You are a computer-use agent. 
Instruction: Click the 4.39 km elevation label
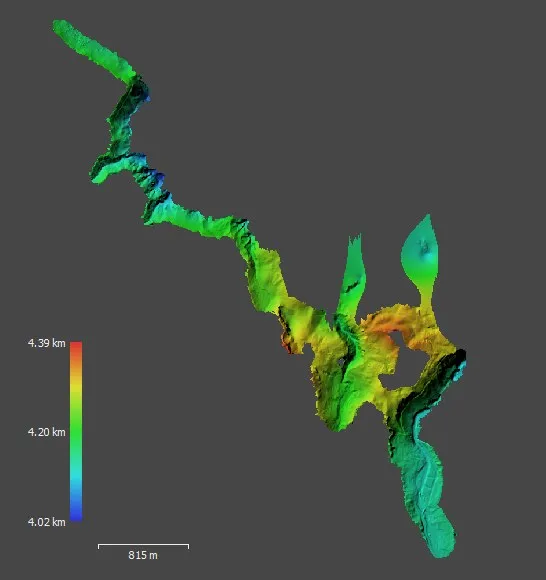point(47,343)
